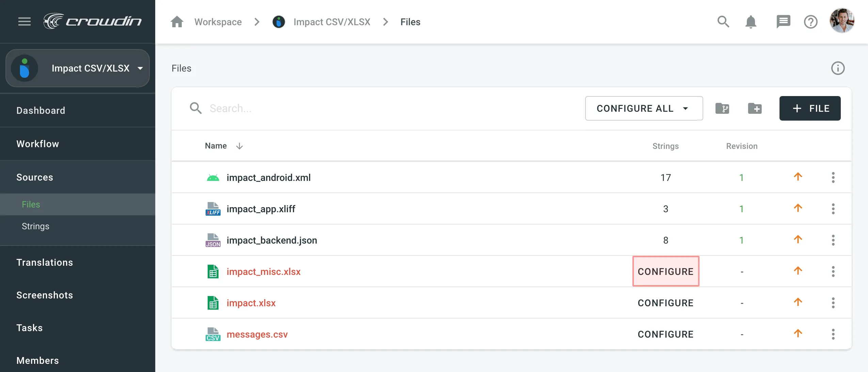Screen dimensions: 868x372
Task: Click CONFIGURE for messages.csv
Action: coord(665,334)
